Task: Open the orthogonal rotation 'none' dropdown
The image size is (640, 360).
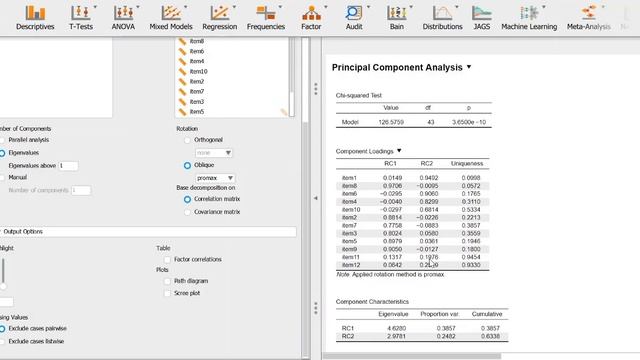Action: coord(213,153)
